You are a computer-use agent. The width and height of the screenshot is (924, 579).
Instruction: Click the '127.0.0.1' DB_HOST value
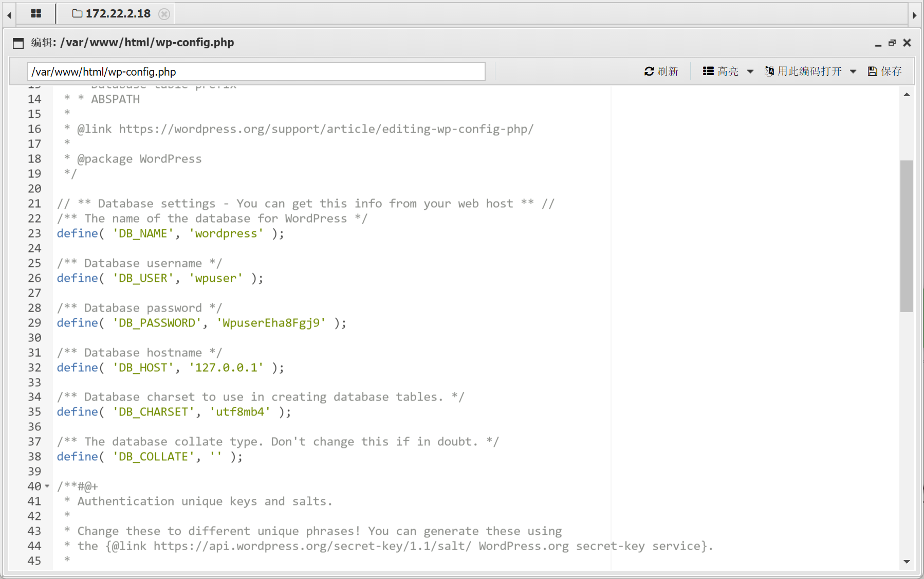pos(226,368)
